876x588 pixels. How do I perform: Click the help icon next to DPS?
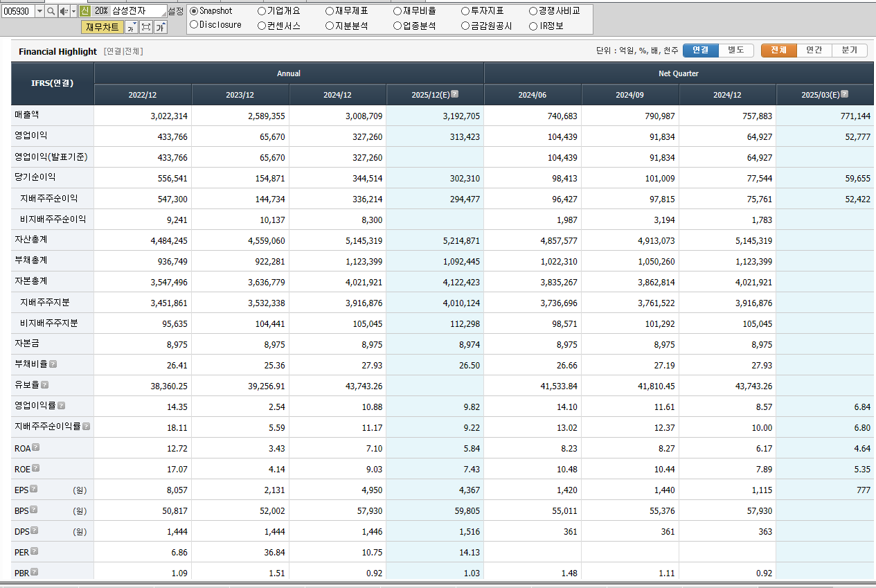[34, 531]
